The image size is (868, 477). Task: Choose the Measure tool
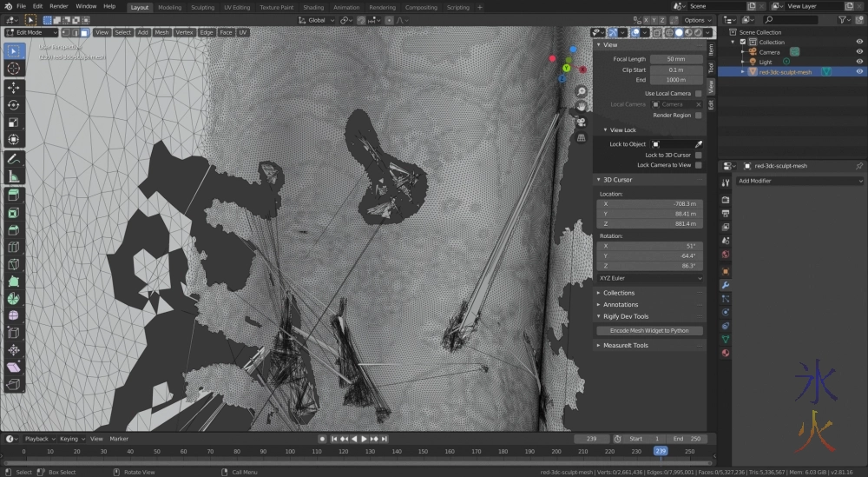pyautogui.click(x=14, y=176)
